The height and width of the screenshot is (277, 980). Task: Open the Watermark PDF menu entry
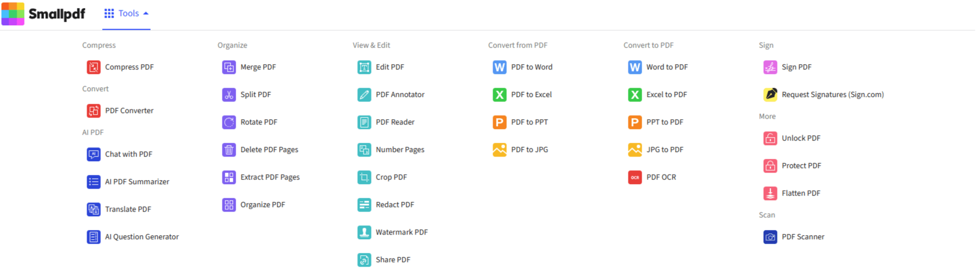click(401, 232)
